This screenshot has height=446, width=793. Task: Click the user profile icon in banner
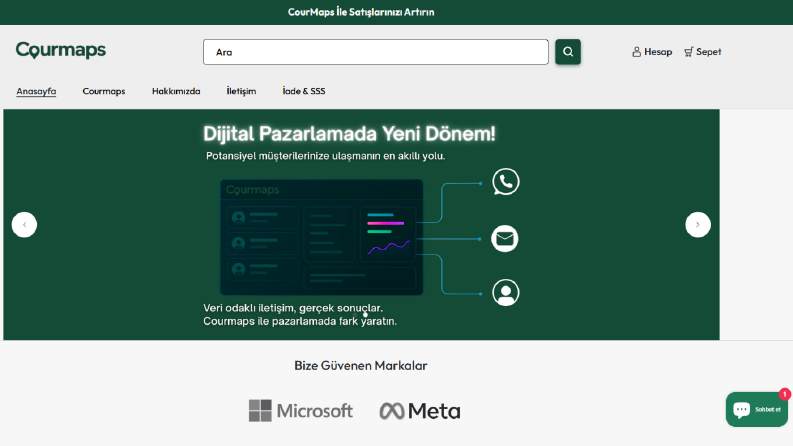coord(506,292)
